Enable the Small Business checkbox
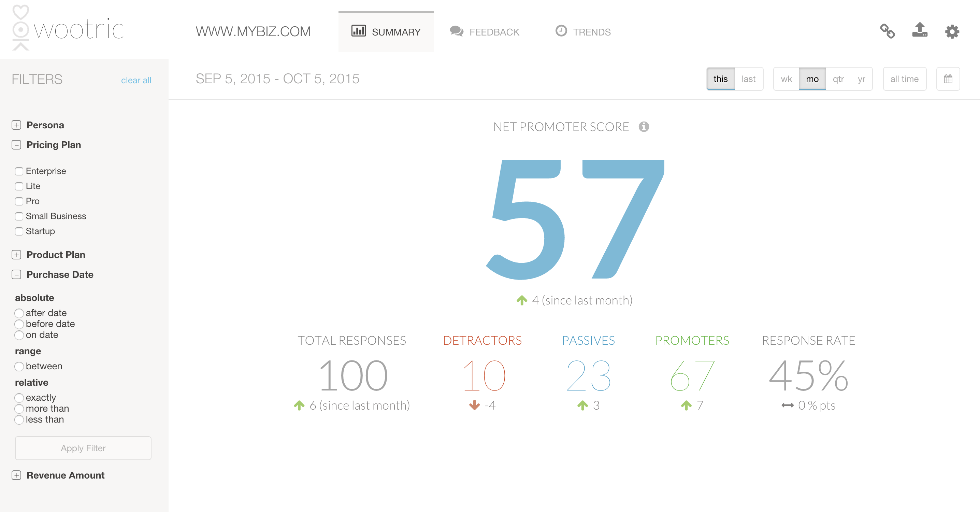This screenshot has width=980, height=512. [x=19, y=216]
